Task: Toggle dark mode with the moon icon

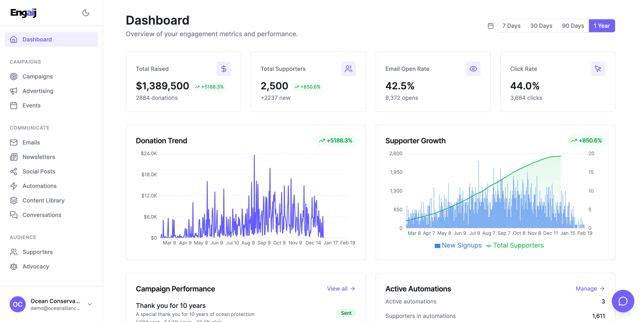Action: 86,13
